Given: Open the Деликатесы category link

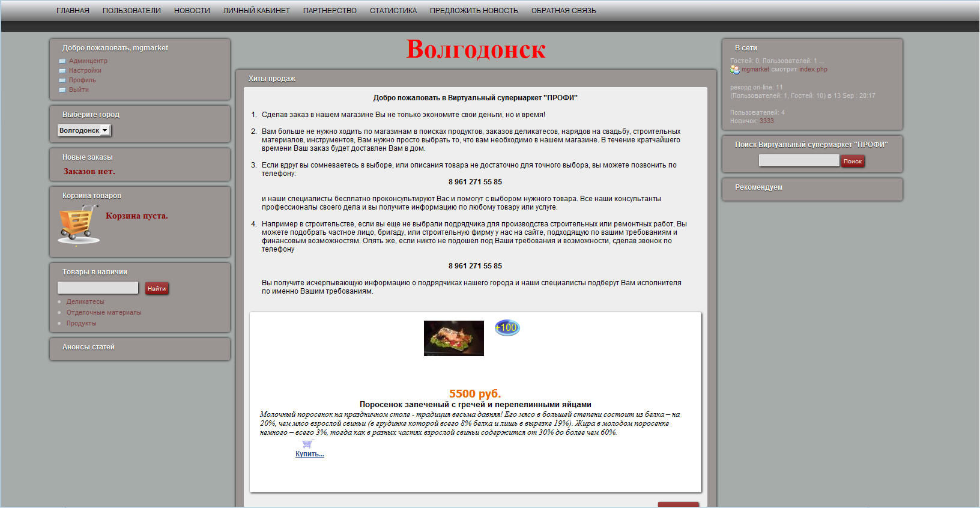Looking at the screenshot, I should click(85, 302).
